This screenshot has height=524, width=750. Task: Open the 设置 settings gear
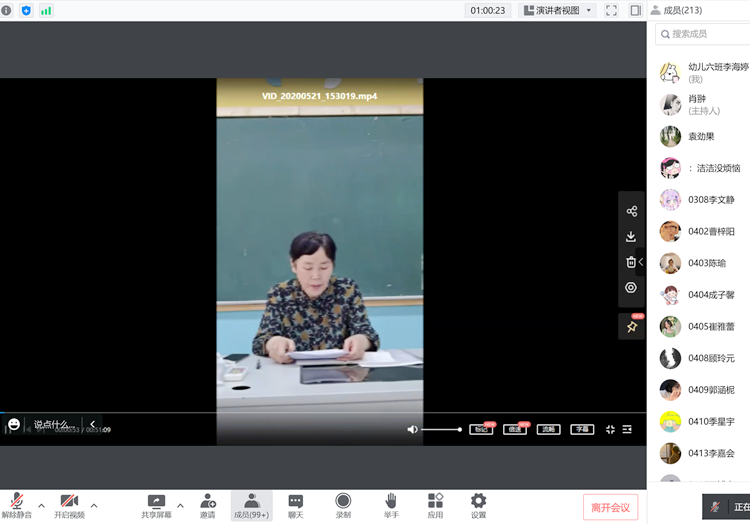(x=478, y=506)
